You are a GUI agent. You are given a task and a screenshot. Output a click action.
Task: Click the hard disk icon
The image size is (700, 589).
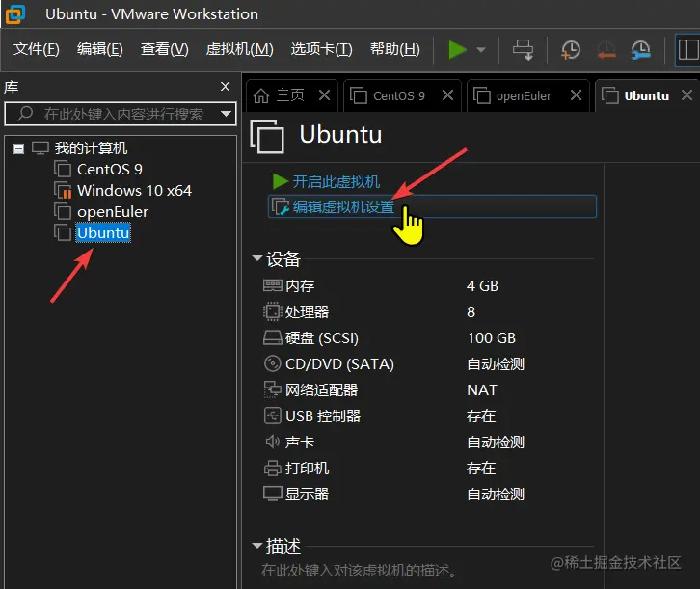(x=272, y=337)
